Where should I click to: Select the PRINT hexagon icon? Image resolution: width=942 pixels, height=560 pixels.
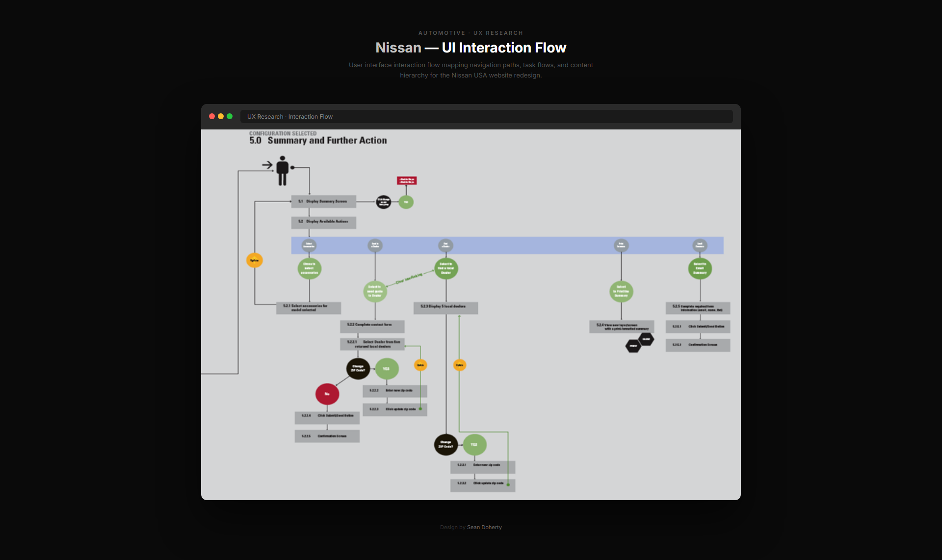633,346
